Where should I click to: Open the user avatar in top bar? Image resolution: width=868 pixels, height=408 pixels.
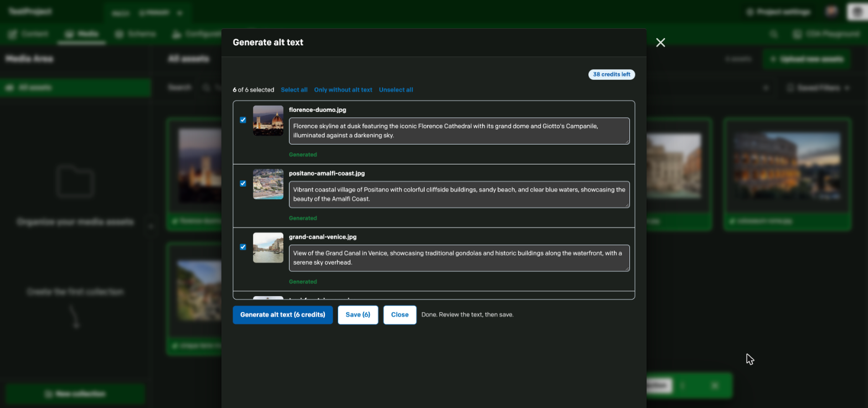(x=831, y=12)
